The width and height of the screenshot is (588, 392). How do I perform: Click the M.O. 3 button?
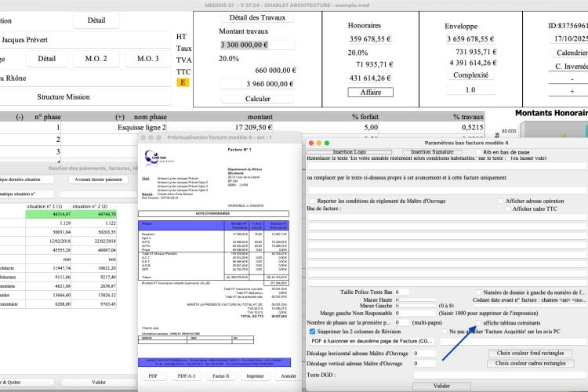(147, 59)
